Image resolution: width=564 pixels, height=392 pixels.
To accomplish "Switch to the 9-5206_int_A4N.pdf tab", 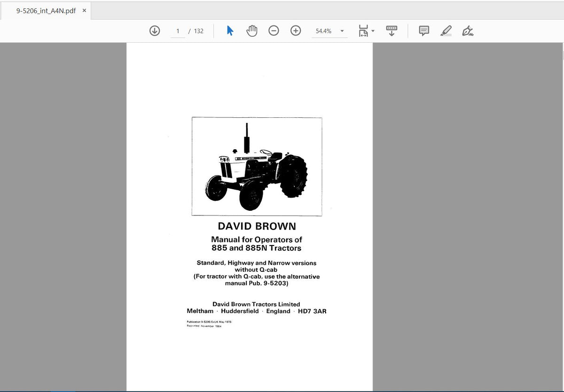I will [x=46, y=11].
